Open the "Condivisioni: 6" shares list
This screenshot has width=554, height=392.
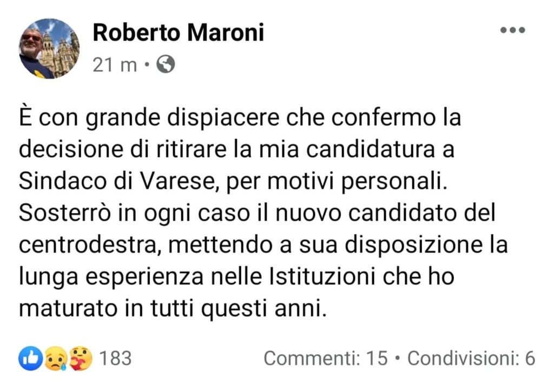coord(471,358)
